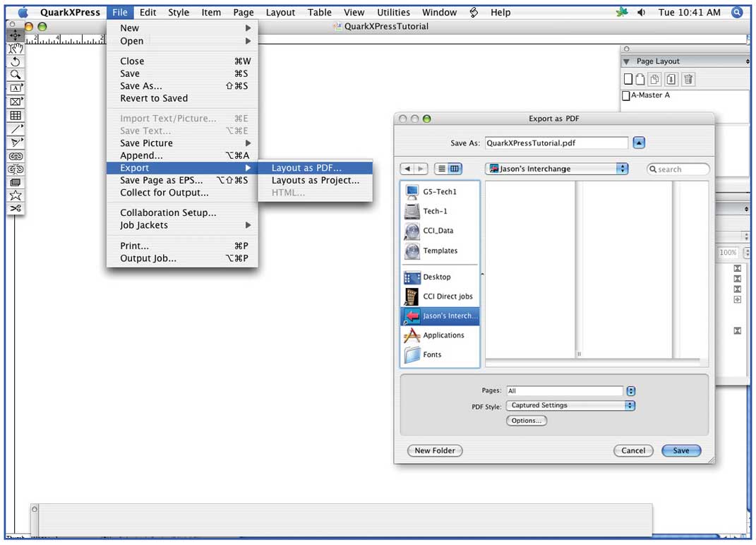Select Desktop in the sidebar
The height and width of the screenshot is (545, 756).
coord(440,277)
